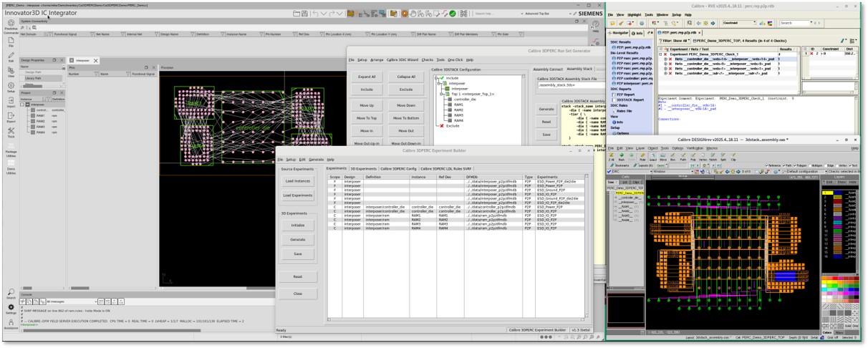The image size is (868, 348).
Task: Open the Tools icon in Innovator3D sidebar
Action: click(10, 132)
